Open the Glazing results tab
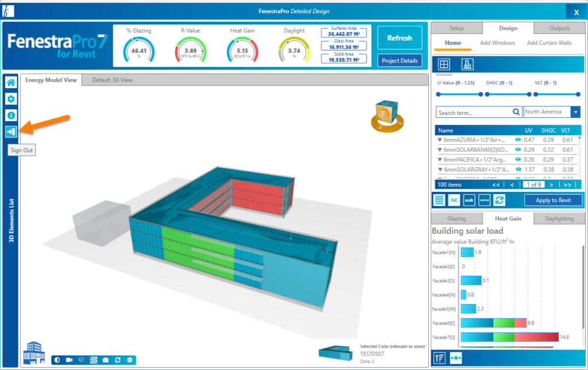The width and height of the screenshot is (588, 370). [457, 218]
